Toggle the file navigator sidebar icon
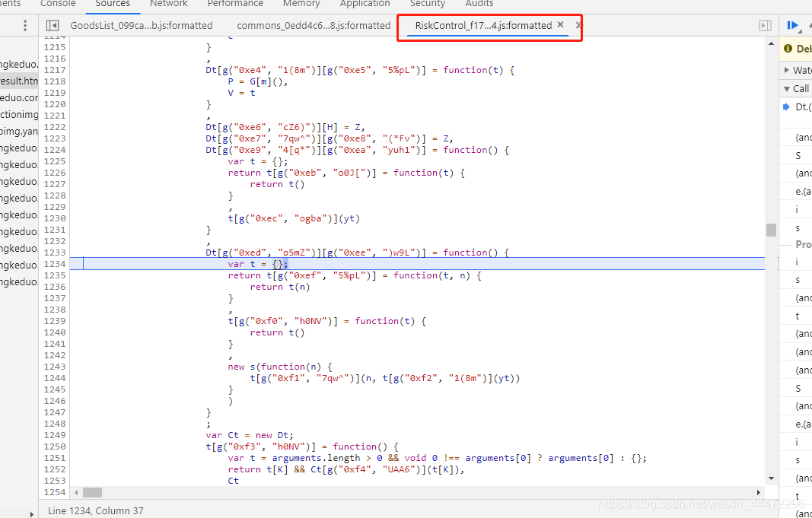The image size is (812, 518). pos(53,25)
